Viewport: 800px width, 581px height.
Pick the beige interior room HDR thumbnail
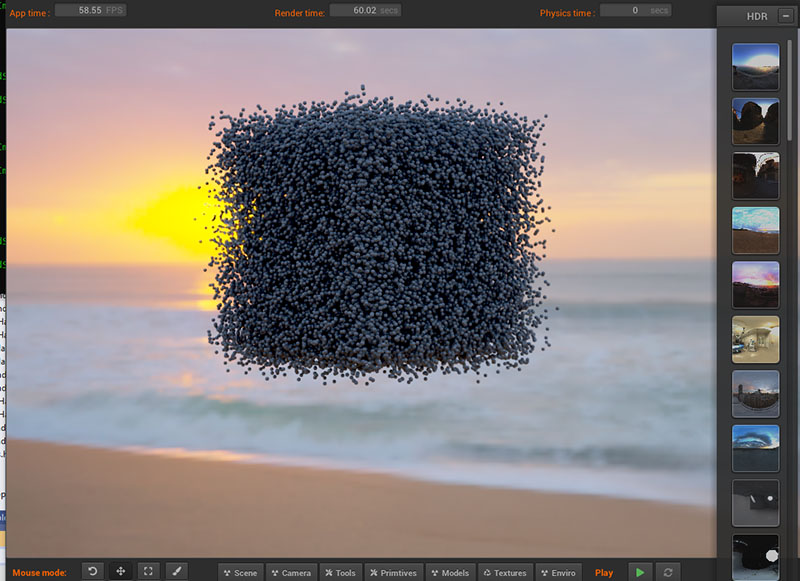(x=755, y=340)
